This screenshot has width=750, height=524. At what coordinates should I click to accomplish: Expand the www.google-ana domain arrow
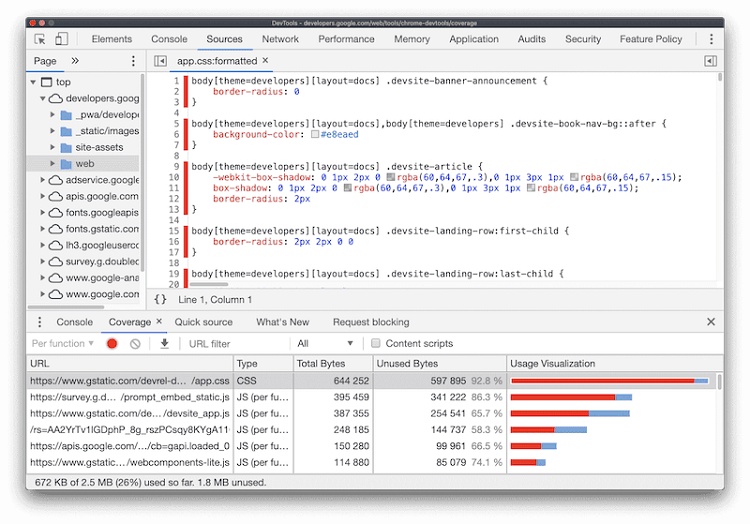pyautogui.click(x=43, y=278)
